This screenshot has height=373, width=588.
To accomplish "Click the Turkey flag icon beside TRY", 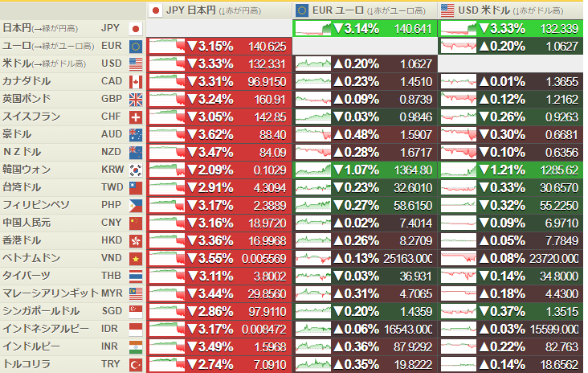I will tap(135, 363).
